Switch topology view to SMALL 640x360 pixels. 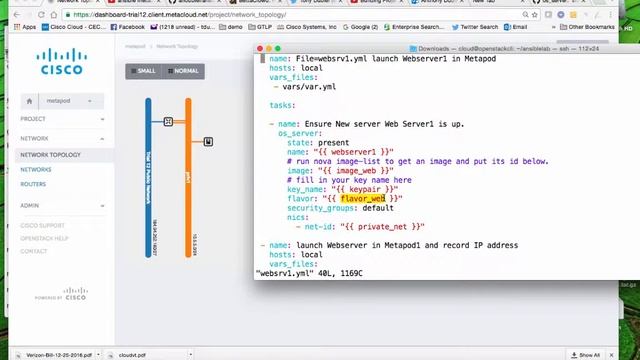pyautogui.click(x=143, y=71)
